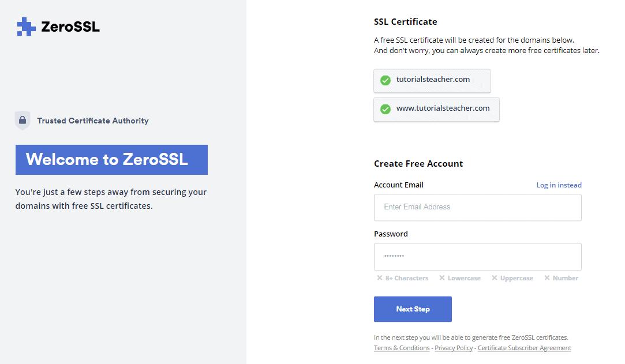This screenshot has height=364, width=625.
Task: View the Terms & Conditions page
Action: [x=401, y=348]
